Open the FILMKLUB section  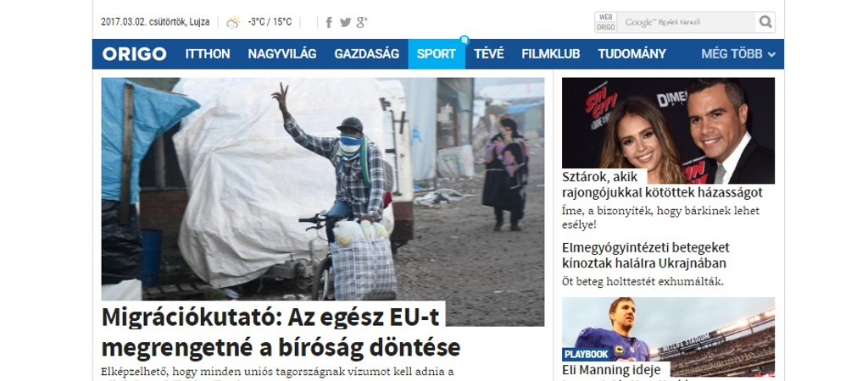click(x=551, y=53)
